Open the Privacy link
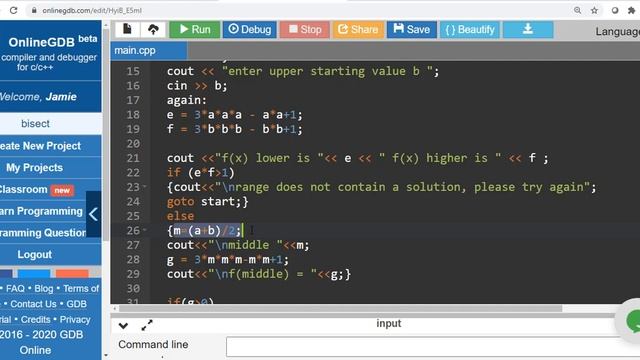 [75, 320]
